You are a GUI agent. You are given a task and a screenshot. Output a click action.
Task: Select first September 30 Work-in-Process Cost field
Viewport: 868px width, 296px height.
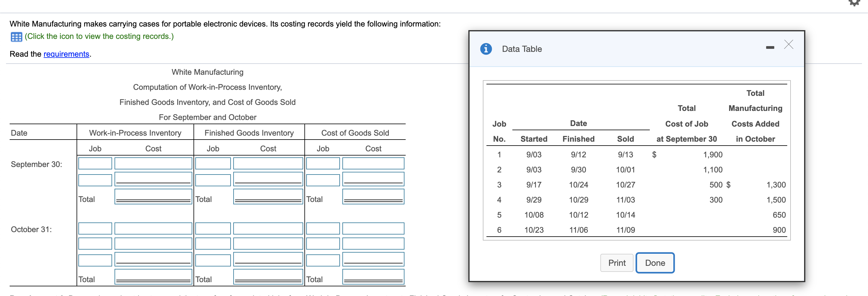(153, 163)
